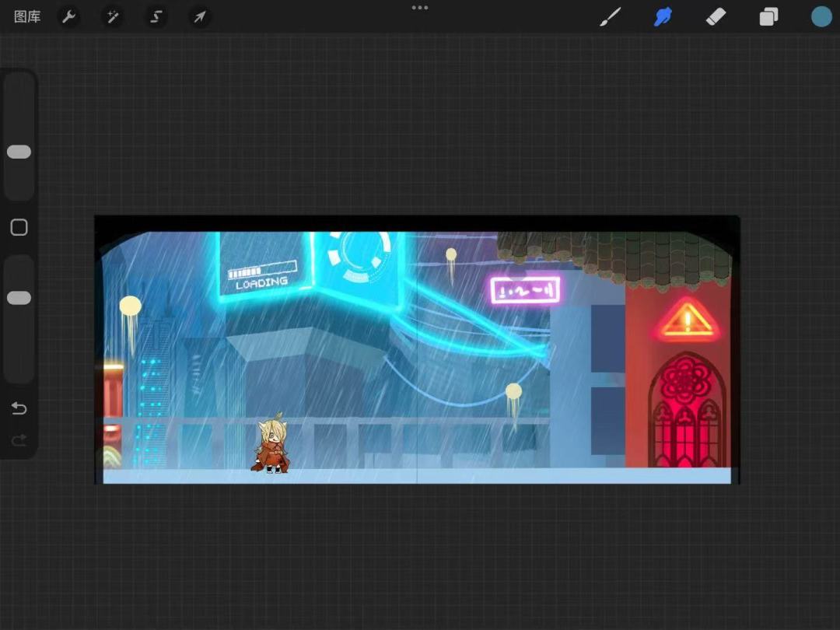Activate the Selection tool
This screenshot has height=630, width=840.
[156, 16]
